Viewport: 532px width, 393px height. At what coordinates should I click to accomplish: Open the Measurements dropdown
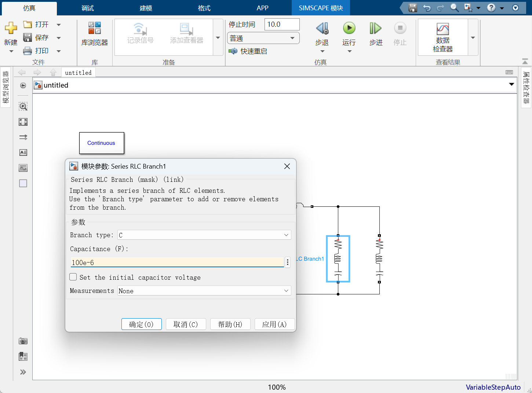coord(204,291)
